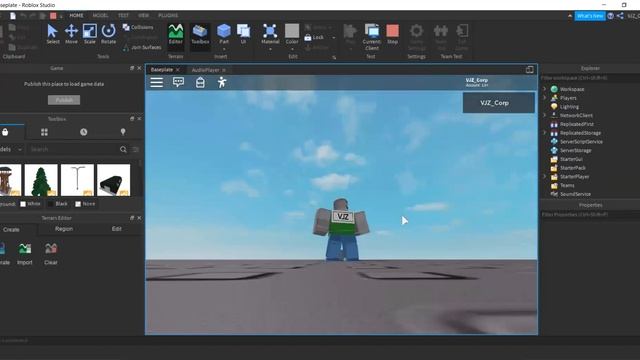Click the Properties filter field
The height and width of the screenshot is (360, 640).
click(x=590, y=214)
